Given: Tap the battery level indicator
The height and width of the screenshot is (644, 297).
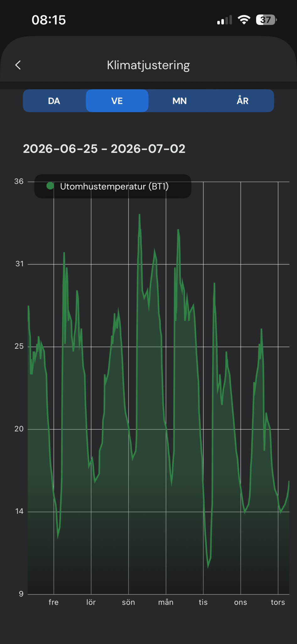Looking at the screenshot, I should tap(266, 20).
